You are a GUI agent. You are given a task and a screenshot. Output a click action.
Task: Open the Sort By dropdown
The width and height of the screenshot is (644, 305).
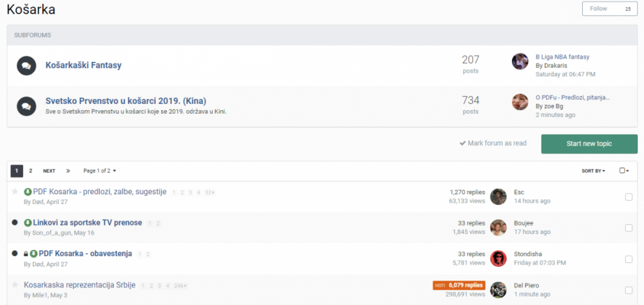pyautogui.click(x=593, y=171)
